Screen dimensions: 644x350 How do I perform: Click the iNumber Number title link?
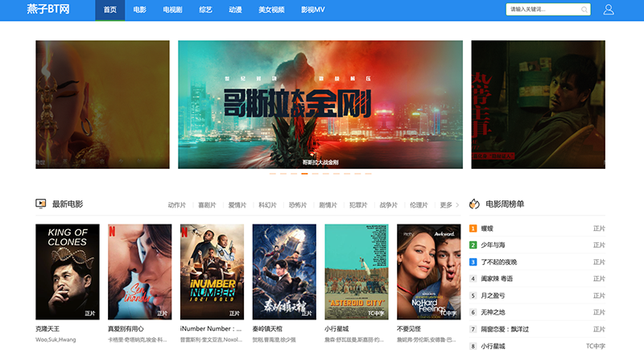(211, 329)
